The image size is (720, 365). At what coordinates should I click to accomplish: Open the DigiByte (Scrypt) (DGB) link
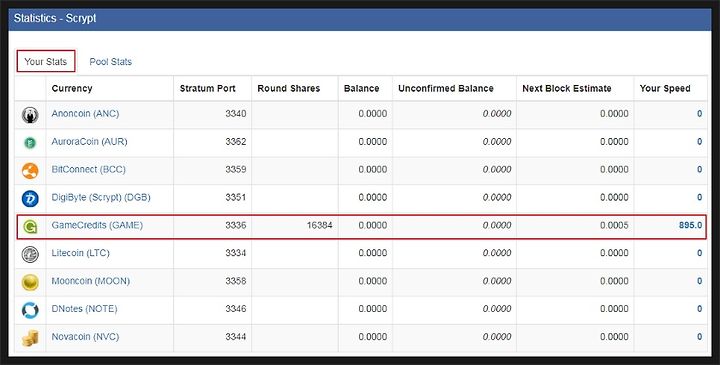[x=101, y=197]
